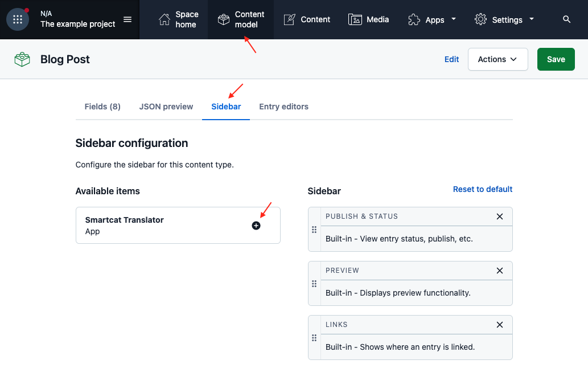Open search with the magnifier icon
The width and height of the screenshot is (588, 368).
click(566, 19)
